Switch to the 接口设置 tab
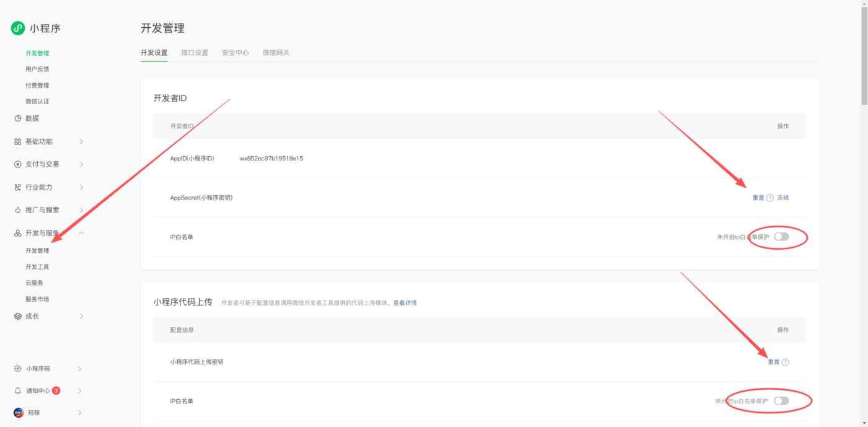 195,53
